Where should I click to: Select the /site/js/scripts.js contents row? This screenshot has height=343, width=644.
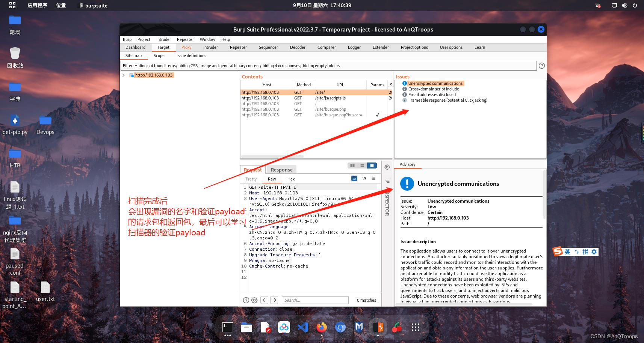[316, 98]
